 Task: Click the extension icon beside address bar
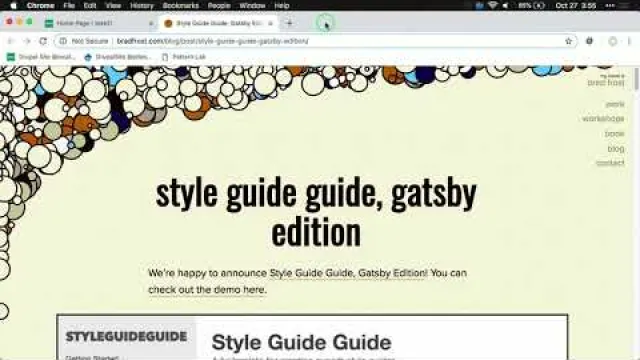pos(589,41)
